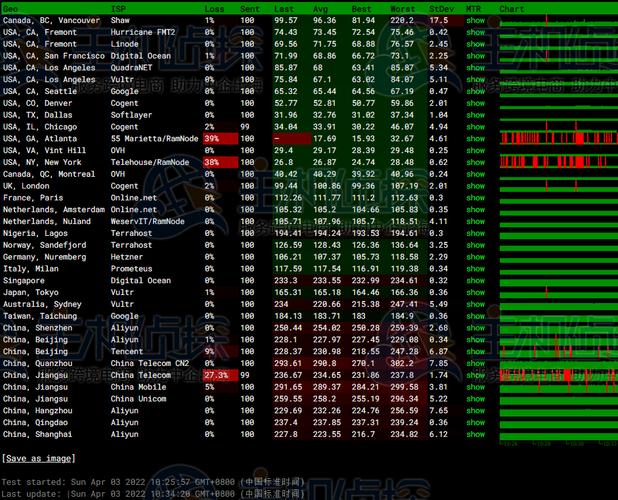The image size is (618, 500).
Task: Show MTR for France, Paris Online.net
Action: point(475,198)
